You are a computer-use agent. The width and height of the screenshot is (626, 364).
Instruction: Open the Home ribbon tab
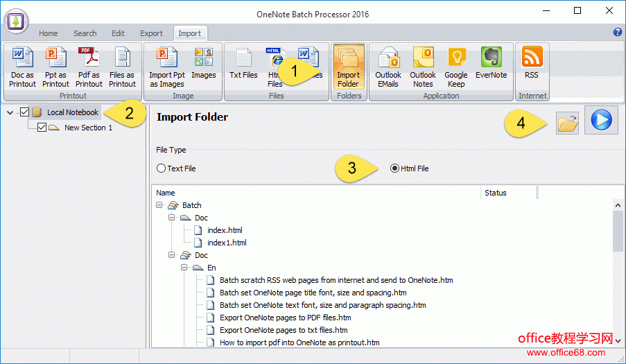point(49,33)
